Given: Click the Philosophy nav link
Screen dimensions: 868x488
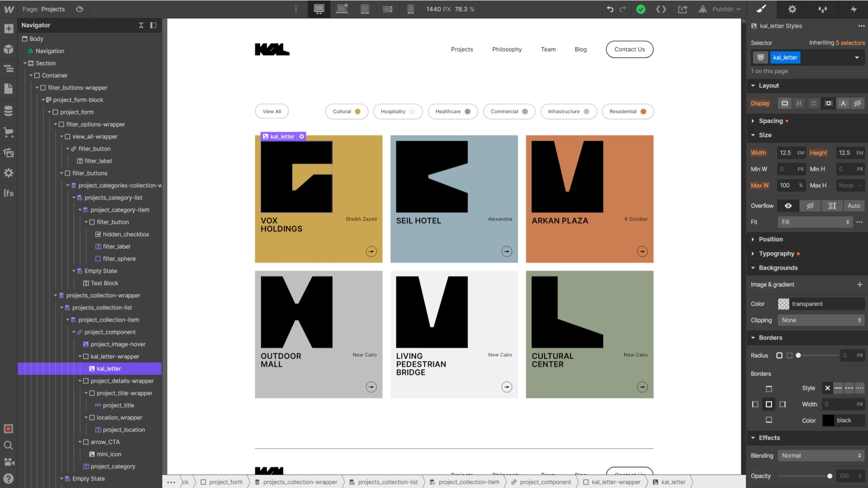Looking at the screenshot, I should pyautogui.click(x=507, y=49).
